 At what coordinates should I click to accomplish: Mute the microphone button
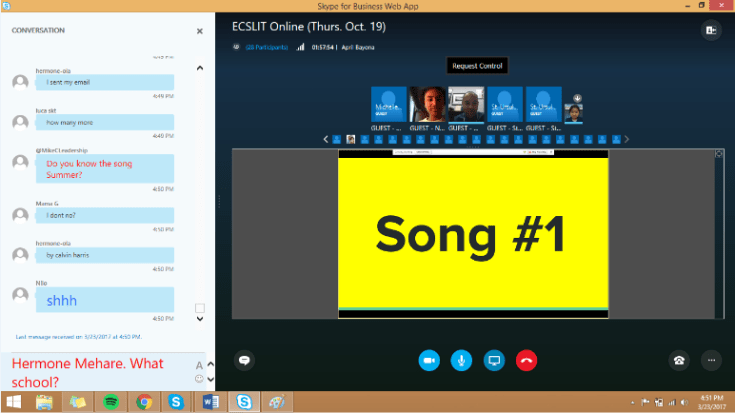click(461, 360)
